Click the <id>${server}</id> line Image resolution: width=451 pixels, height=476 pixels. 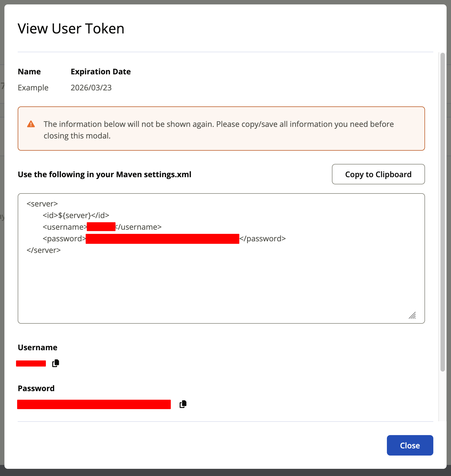click(76, 215)
